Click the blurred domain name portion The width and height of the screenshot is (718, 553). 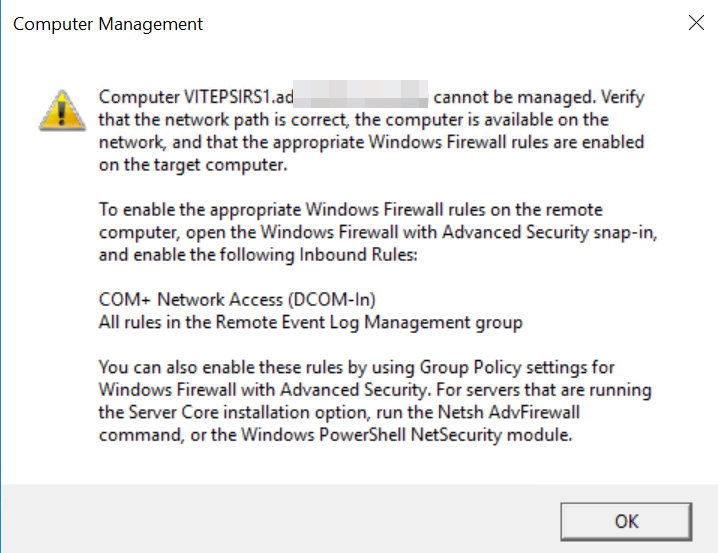coord(360,94)
